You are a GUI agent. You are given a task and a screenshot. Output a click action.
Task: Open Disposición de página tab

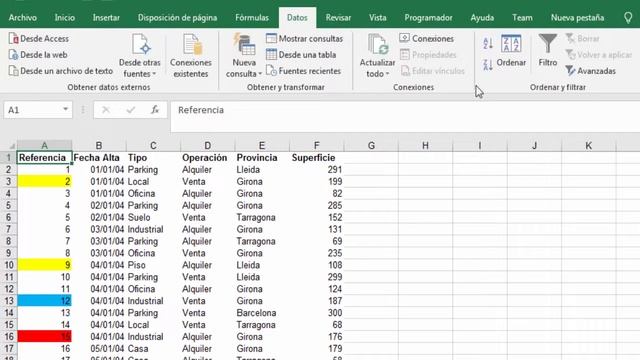coord(177,18)
